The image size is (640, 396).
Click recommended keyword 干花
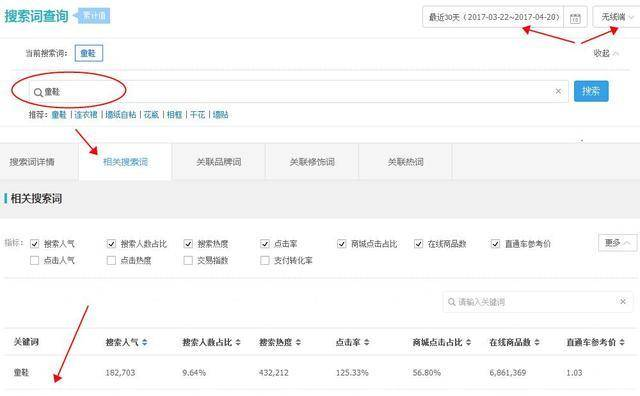[198, 115]
